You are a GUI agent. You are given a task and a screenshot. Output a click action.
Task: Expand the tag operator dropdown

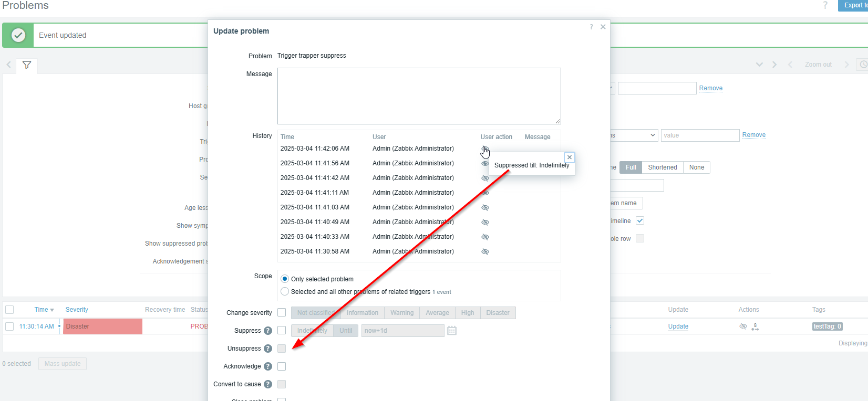tap(634, 135)
